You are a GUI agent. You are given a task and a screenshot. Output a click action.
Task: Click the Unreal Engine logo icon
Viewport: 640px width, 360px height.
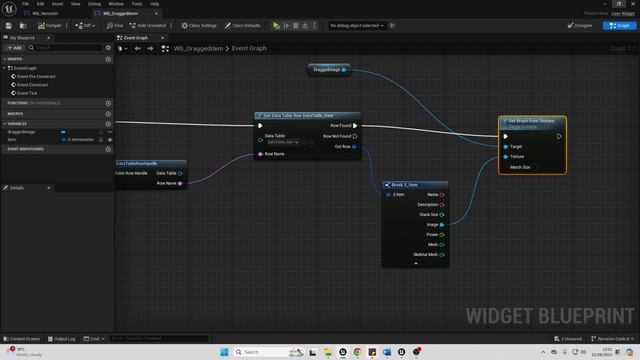tap(9, 8)
